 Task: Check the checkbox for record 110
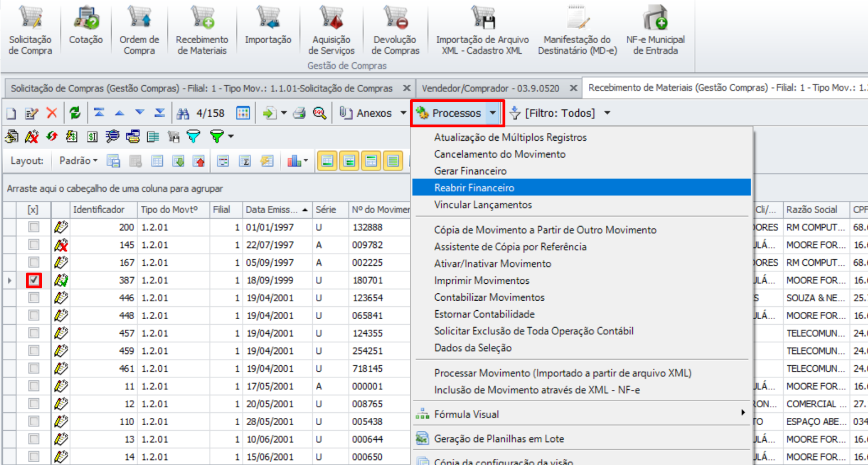pyautogui.click(x=34, y=421)
